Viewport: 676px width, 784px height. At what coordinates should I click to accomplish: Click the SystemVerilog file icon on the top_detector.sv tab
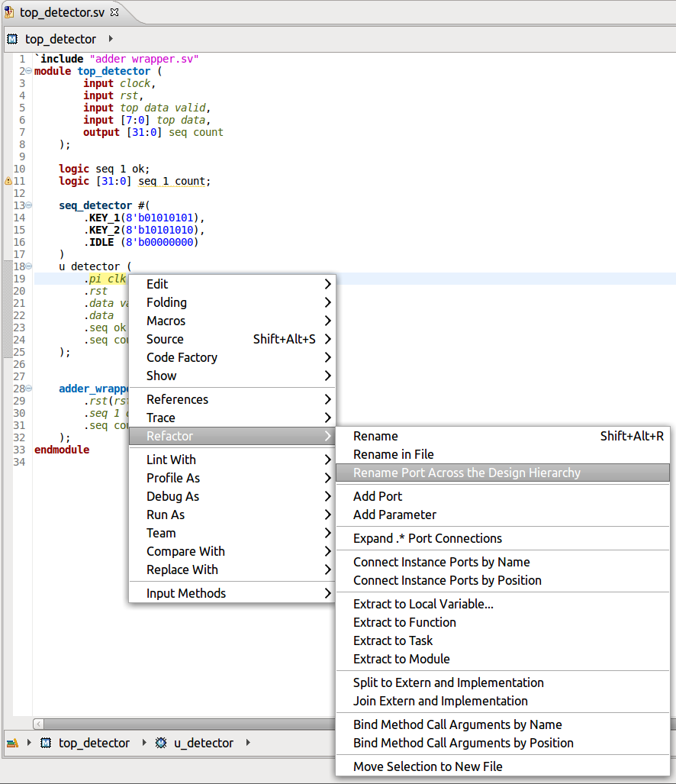[10, 11]
